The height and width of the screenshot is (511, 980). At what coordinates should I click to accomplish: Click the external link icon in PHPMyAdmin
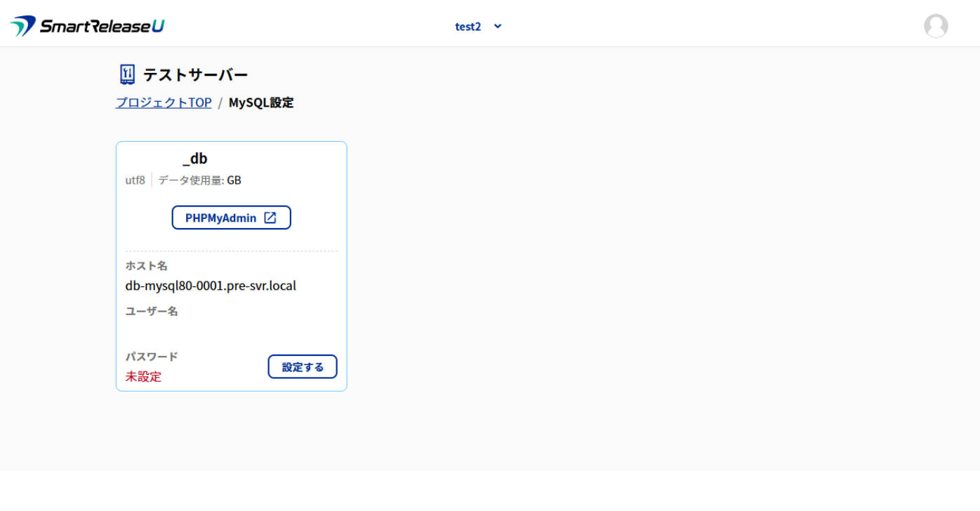(x=270, y=218)
